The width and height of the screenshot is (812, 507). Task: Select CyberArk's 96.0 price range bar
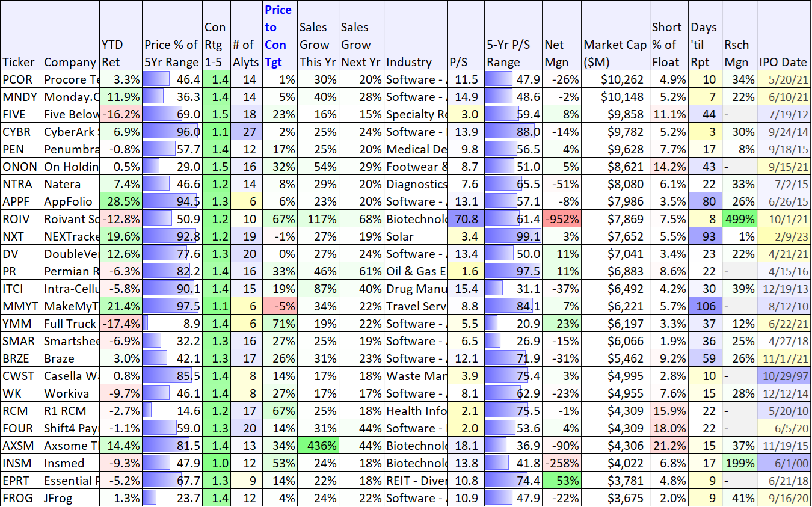[x=172, y=132]
